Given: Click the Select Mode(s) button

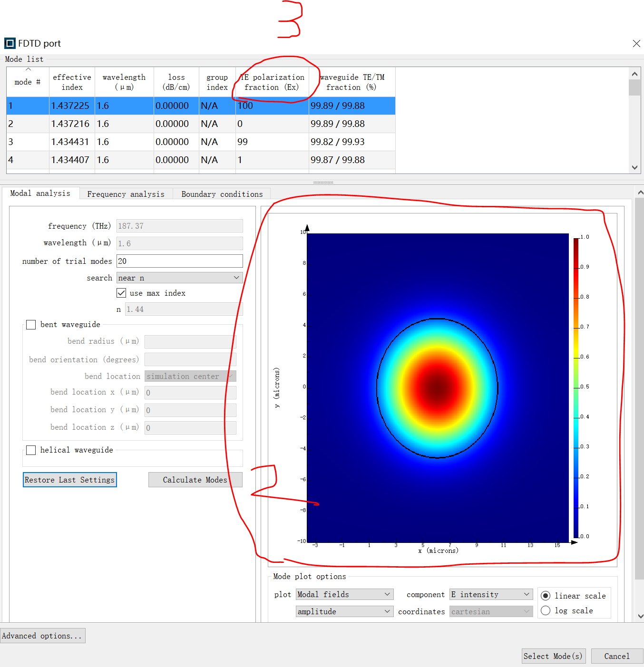Looking at the screenshot, I should (x=554, y=656).
